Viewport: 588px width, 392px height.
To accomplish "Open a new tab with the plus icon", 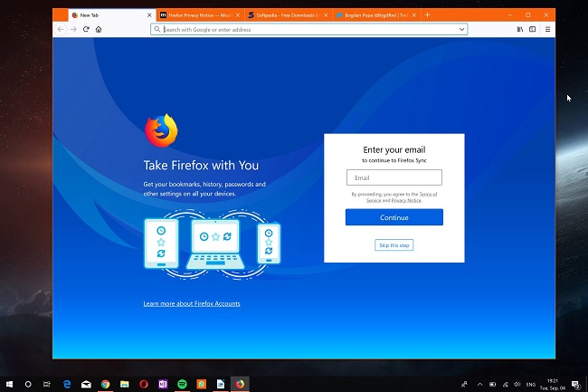I will pyautogui.click(x=428, y=15).
